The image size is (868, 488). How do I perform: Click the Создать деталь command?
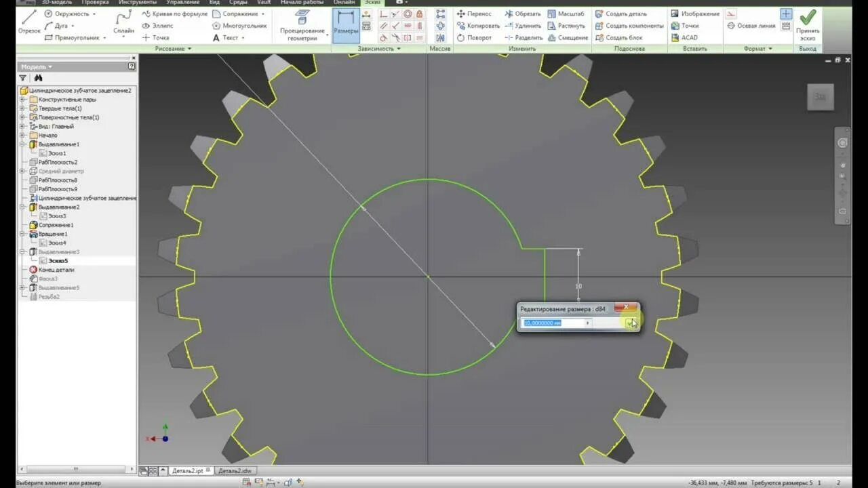tap(621, 14)
